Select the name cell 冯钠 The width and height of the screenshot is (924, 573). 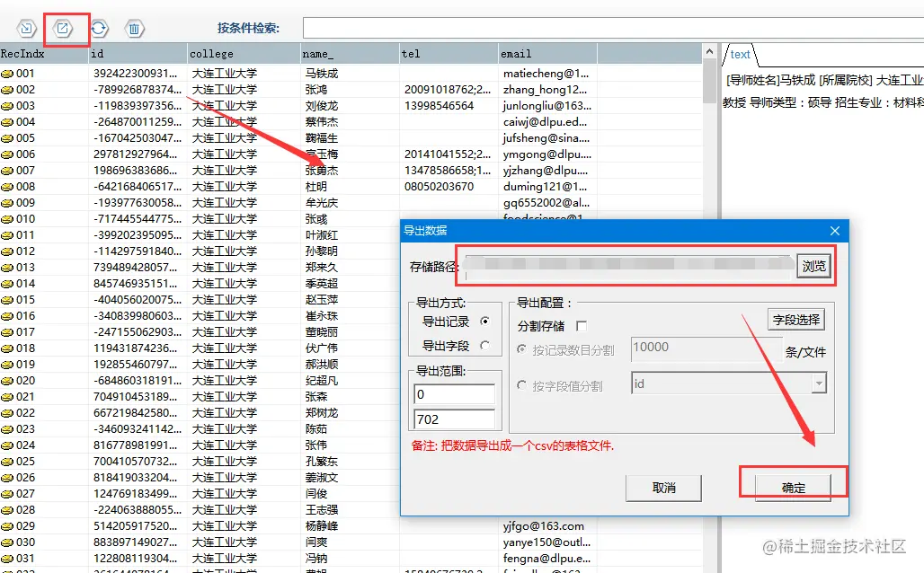coord(315,559)
